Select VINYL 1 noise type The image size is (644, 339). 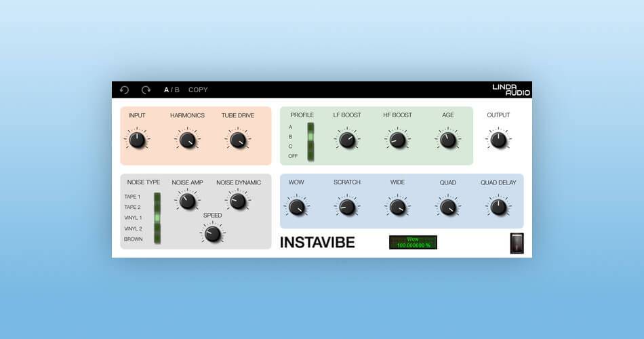[x=133, y=218]
